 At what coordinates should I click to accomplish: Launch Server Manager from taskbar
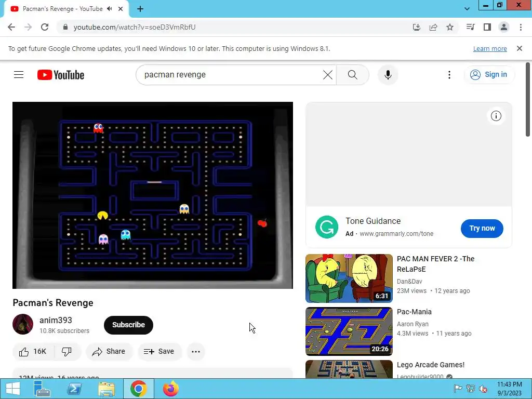(x=42, y=389)
